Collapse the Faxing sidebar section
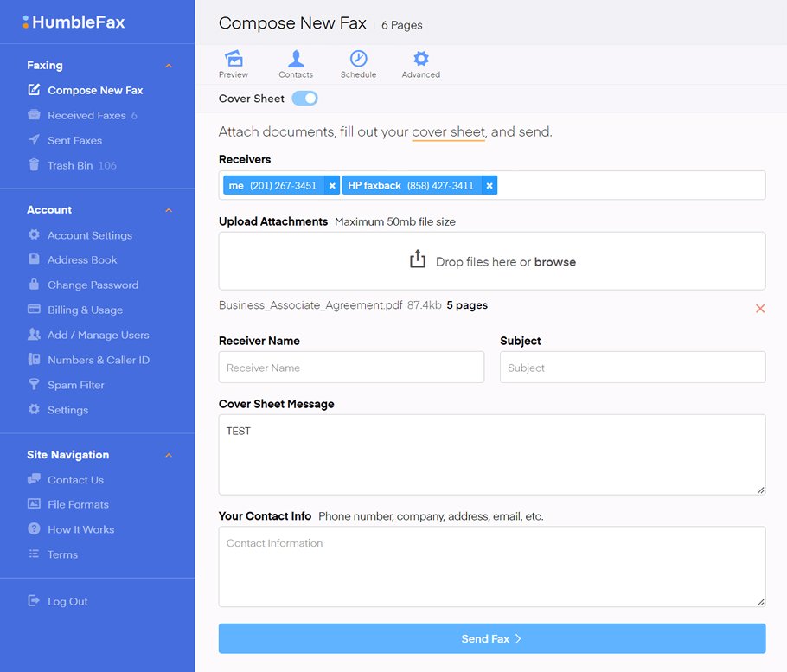This screenshot has height=672, width=787. coord(169,66)
